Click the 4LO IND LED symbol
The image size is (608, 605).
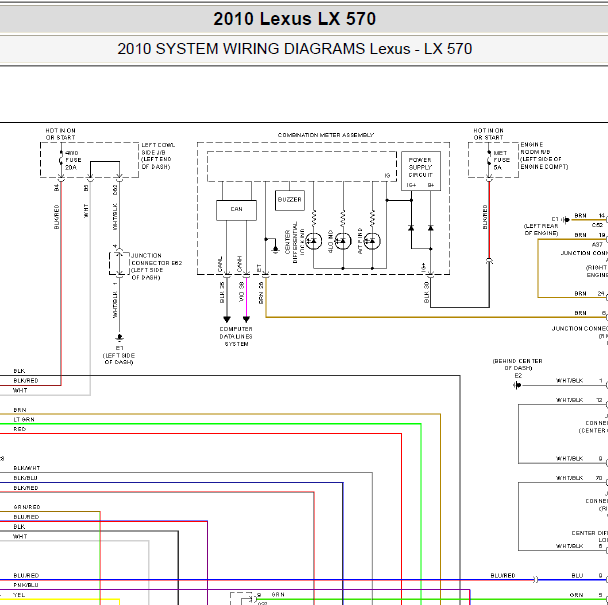343,241
